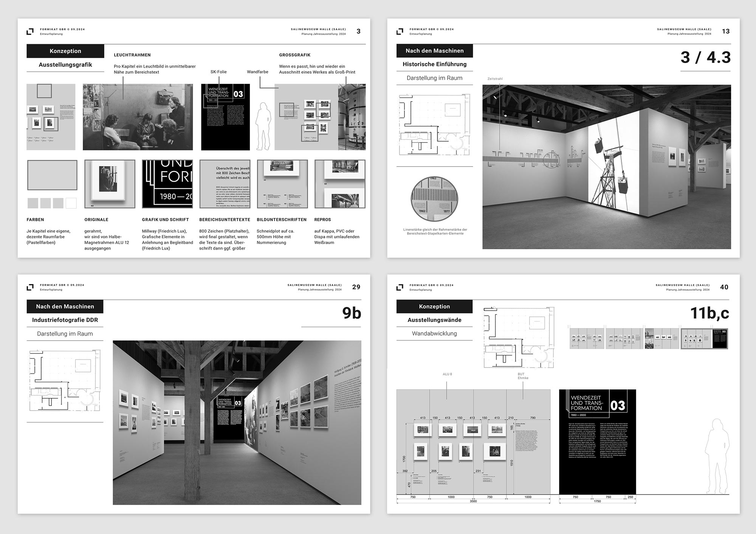
Task: Select the Nach den Maschinen header on page 29
Action: point(65,306)
